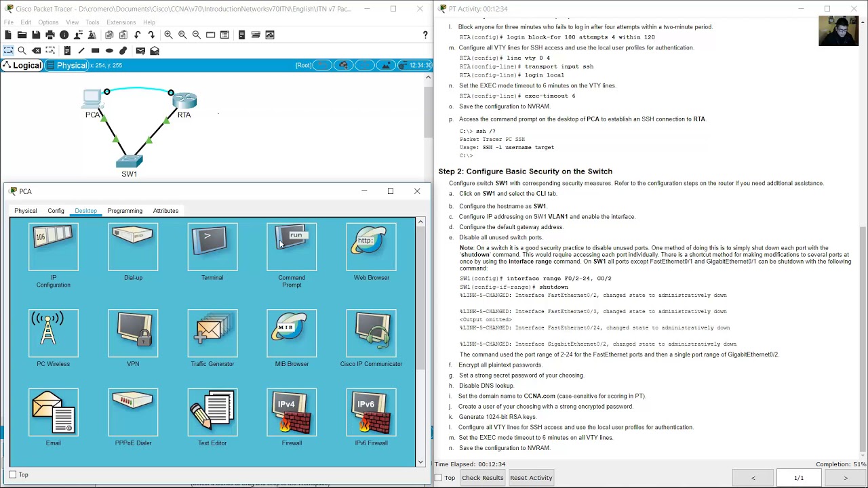Open the IPv4 Firewall app
The image size is (868, 488).
click(292, 413)
